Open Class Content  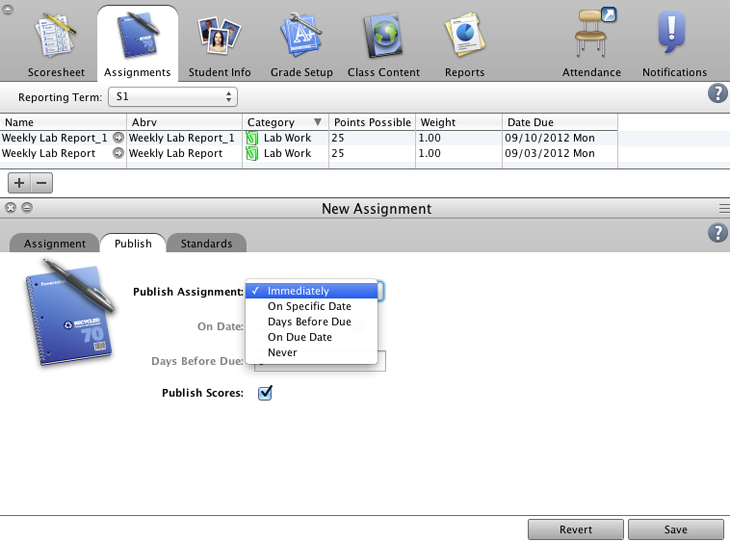(383, 43)
